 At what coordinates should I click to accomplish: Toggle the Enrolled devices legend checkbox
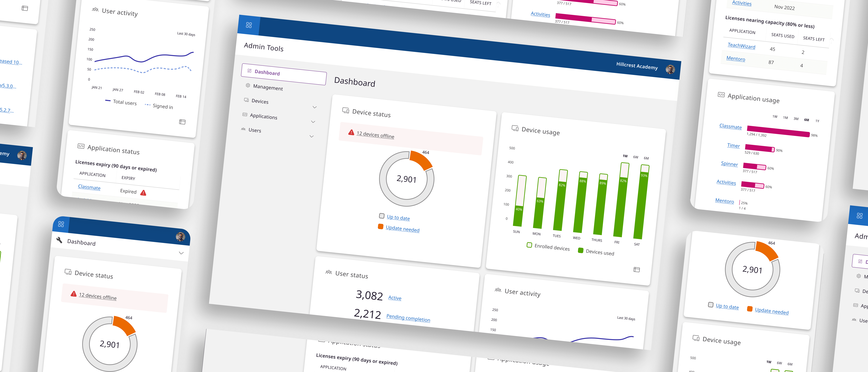pos(529,245)
